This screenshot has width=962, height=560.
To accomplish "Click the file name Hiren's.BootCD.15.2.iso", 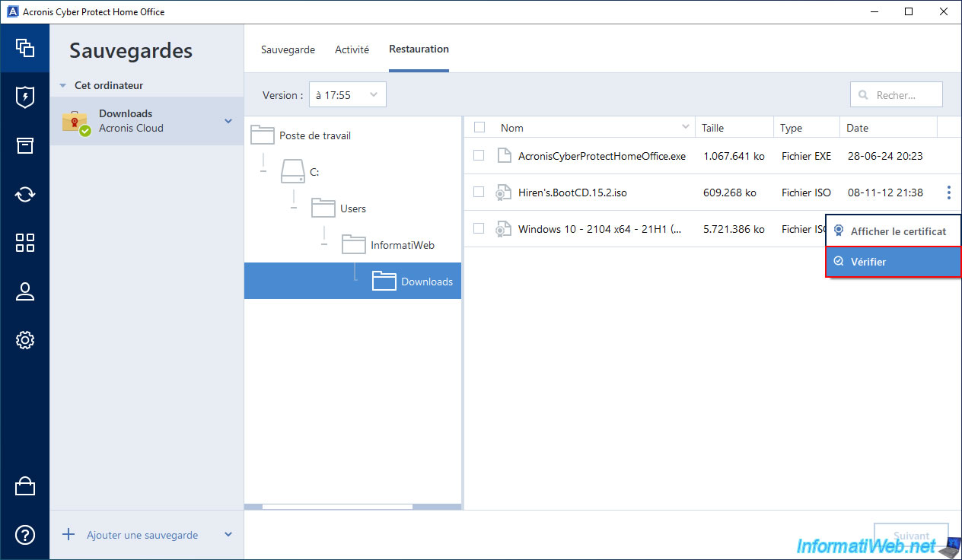I will [572, 192].
